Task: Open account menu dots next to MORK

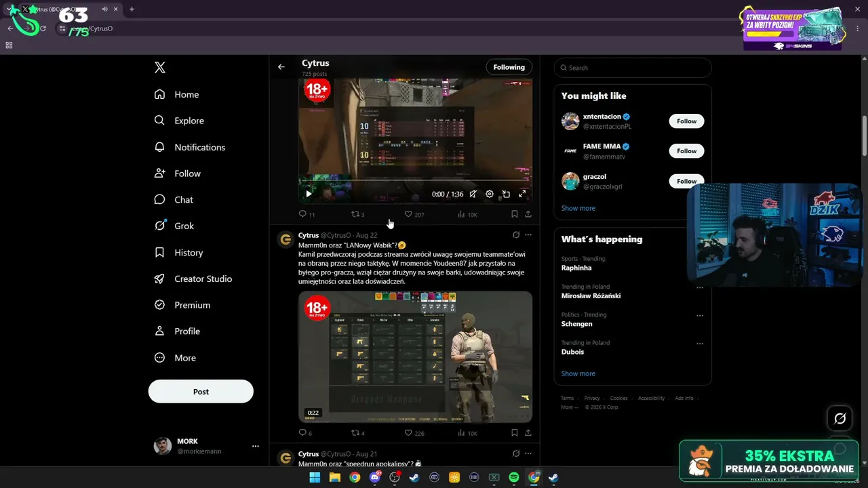Action: [x=256, y=446]
